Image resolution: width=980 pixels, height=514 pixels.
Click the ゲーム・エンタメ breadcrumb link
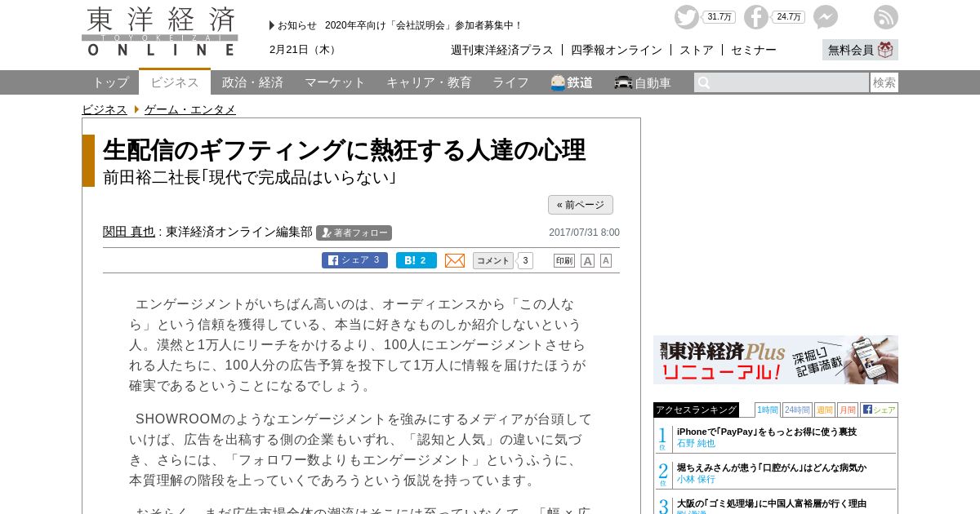coord(190,109)
